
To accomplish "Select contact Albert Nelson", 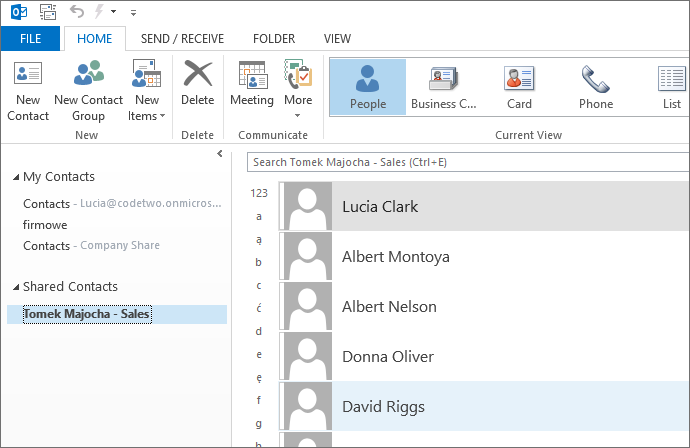I will click(484, 307).
